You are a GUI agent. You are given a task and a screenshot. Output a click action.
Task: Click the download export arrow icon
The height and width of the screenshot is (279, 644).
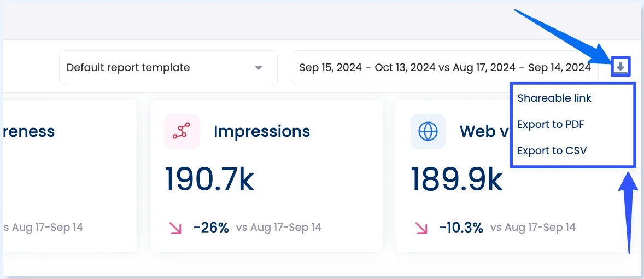[620, 67]
